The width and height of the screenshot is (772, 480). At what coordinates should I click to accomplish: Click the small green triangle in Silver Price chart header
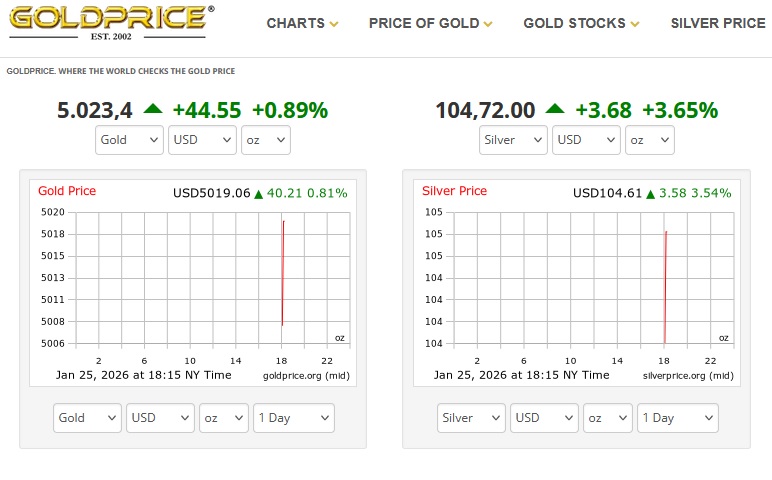pyautogui.click(x=650, y=194)
